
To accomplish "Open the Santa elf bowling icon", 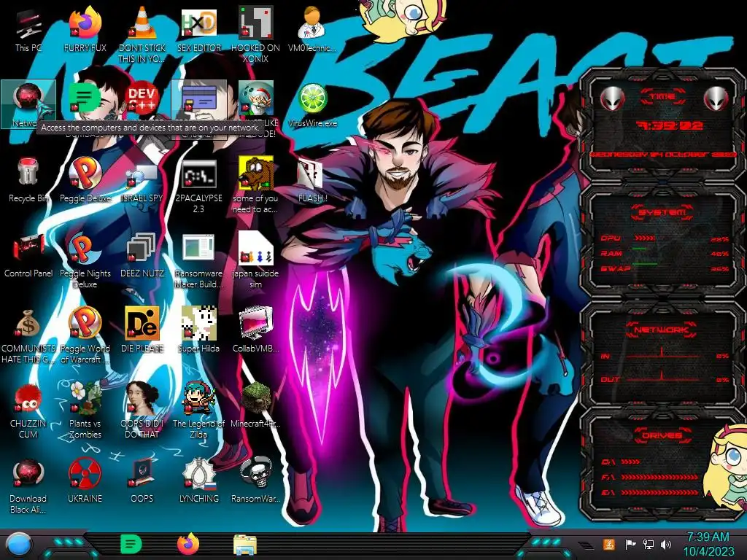I will (255, 98).
